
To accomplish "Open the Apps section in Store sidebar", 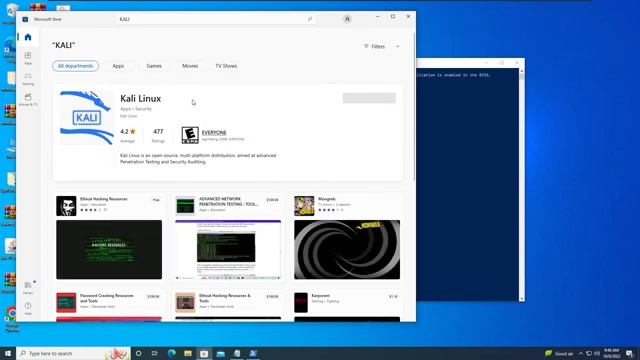I will pyautogui.click(x=28, y=58).
